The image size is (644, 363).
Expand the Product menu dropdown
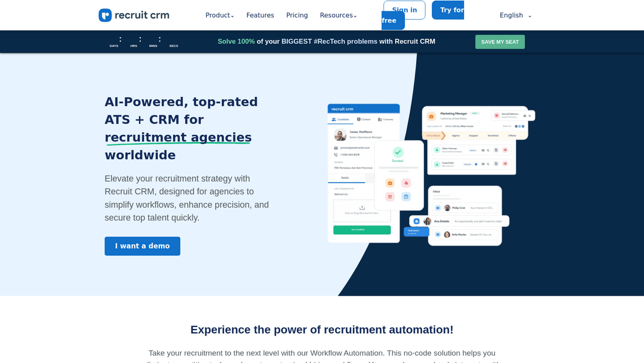coord(219,15)
